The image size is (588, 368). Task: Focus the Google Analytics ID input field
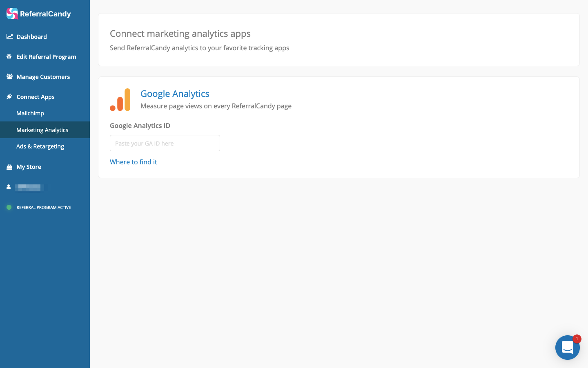point(165,143)
